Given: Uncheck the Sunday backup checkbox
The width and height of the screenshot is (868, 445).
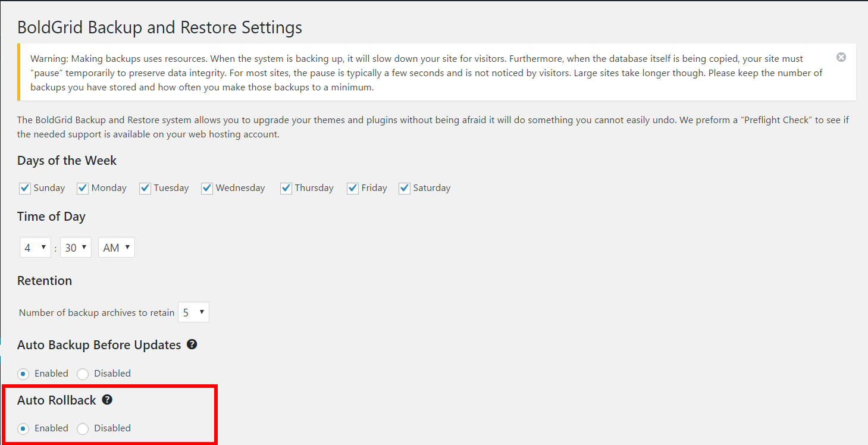Looking at the screenshot, I should point(25,188).
